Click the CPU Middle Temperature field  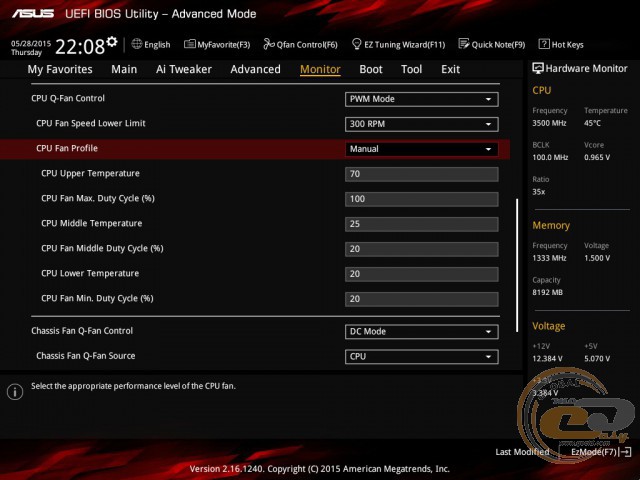[x=422, y=224]
